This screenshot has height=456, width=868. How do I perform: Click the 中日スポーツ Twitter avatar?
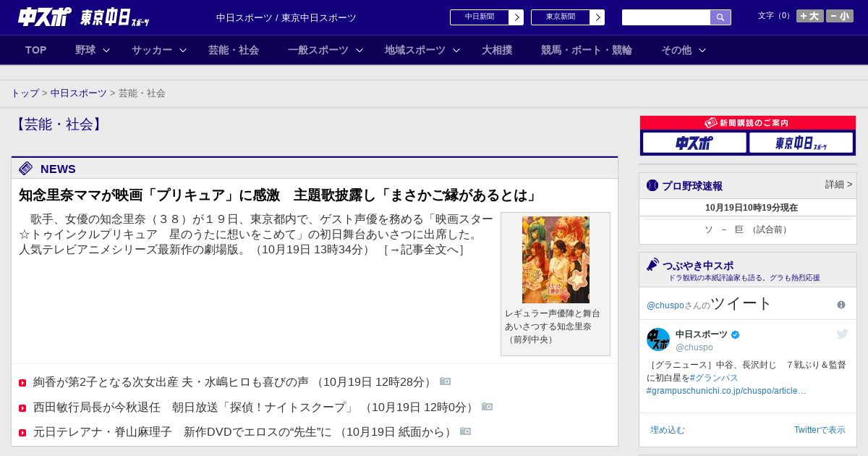click(x=658, y=339)
